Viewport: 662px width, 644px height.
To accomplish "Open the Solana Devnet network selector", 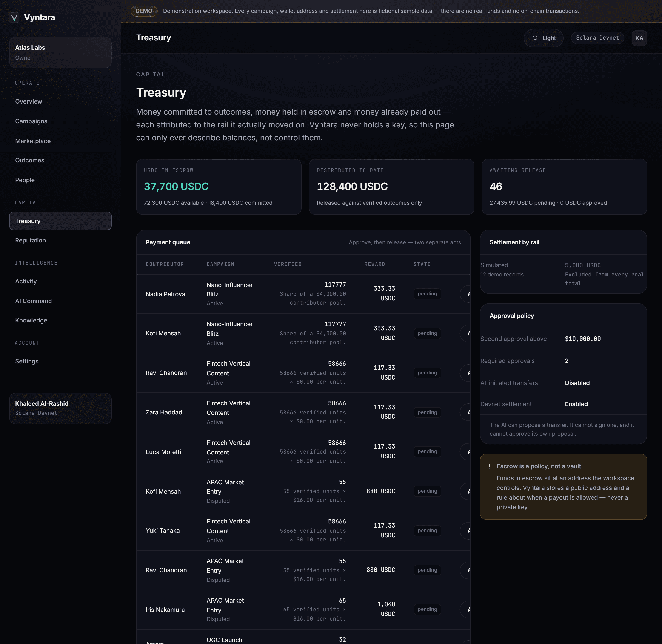I will [x=597, y=38].
